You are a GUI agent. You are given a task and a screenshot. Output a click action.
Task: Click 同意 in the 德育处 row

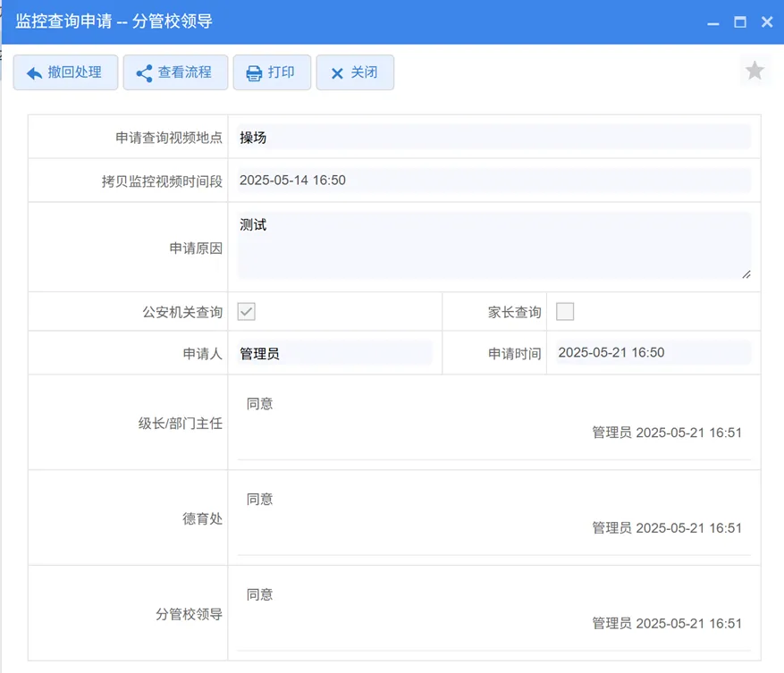[259, 499]
